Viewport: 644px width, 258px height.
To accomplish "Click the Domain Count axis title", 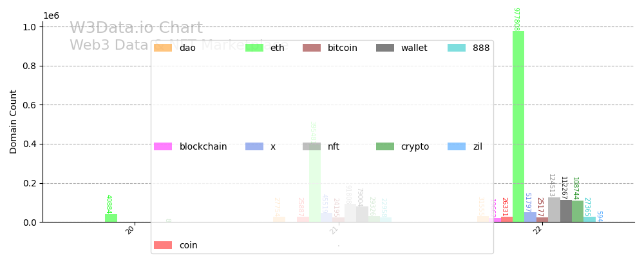I will click(x=14, y=121).
